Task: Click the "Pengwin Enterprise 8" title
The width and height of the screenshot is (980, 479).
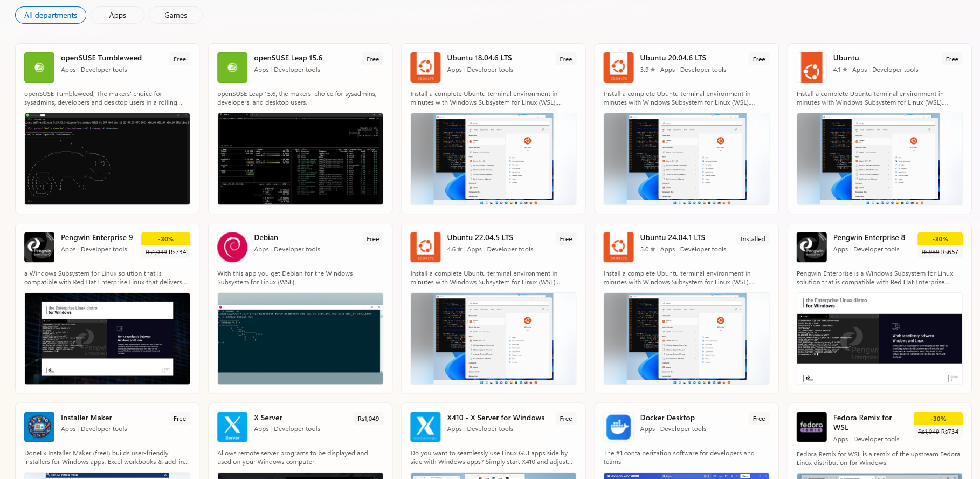Action: click(869, 238)
